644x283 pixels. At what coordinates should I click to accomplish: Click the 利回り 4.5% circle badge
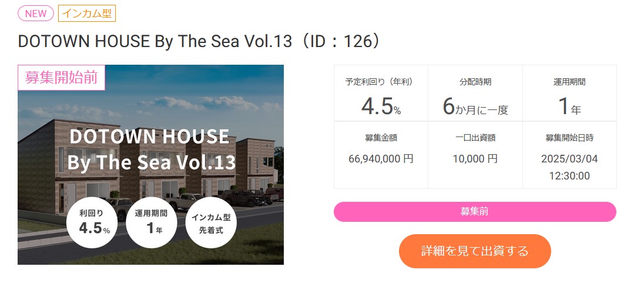coord(92,222)
